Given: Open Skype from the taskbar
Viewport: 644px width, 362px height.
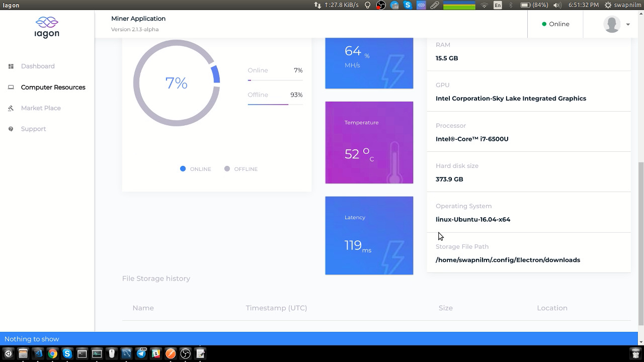Looking at the screenshot, I should (x=67, y=353).
